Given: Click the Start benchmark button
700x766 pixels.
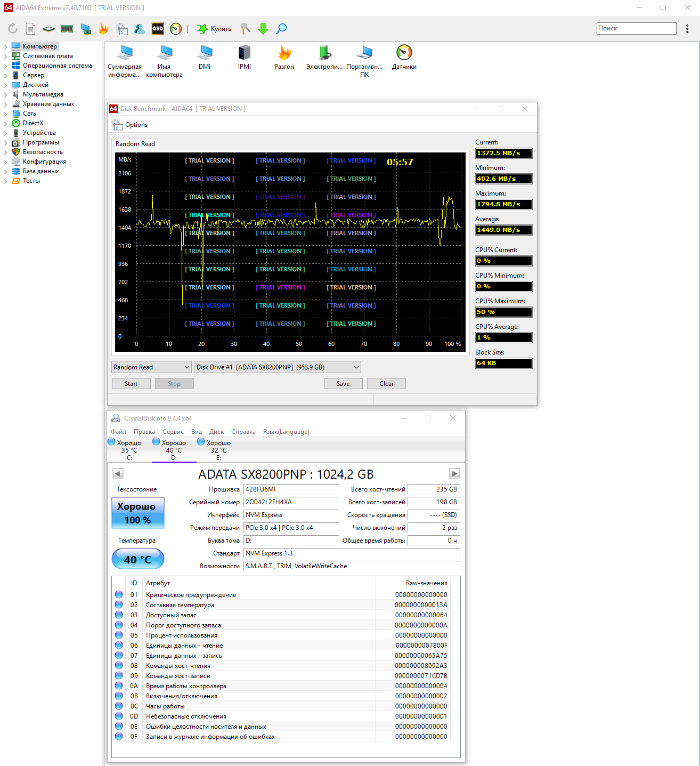Looking at the screenshot, I should tap(131, 384).
